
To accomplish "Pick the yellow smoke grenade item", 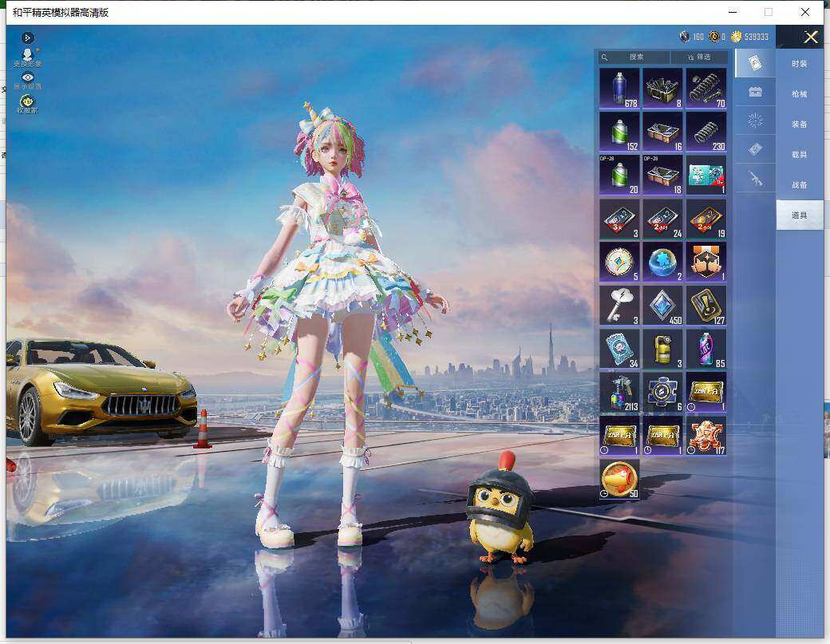I will [x=662, y=349].
